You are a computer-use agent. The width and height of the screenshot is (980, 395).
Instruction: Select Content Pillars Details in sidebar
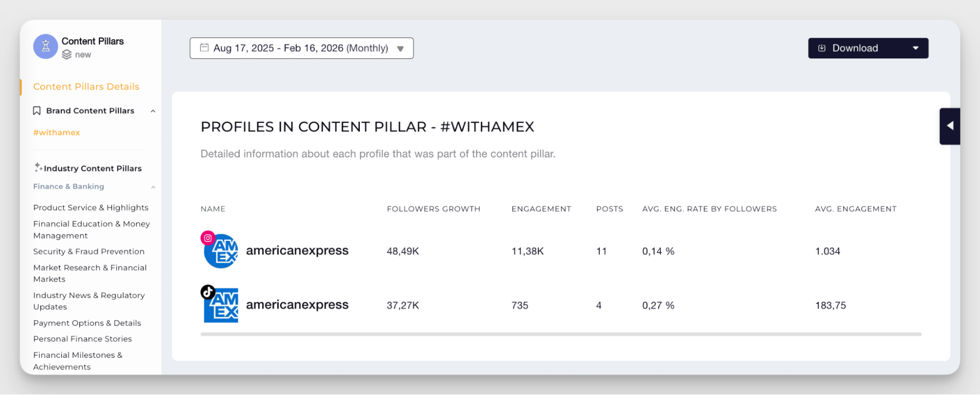point(86,87)
